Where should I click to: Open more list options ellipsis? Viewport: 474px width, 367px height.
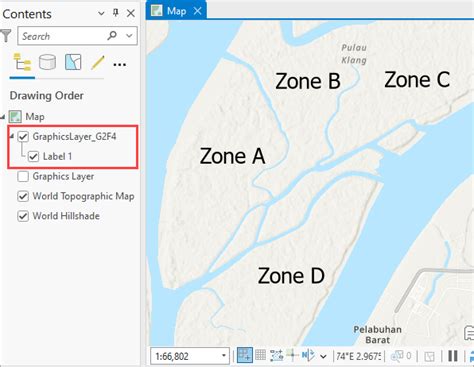120,65
